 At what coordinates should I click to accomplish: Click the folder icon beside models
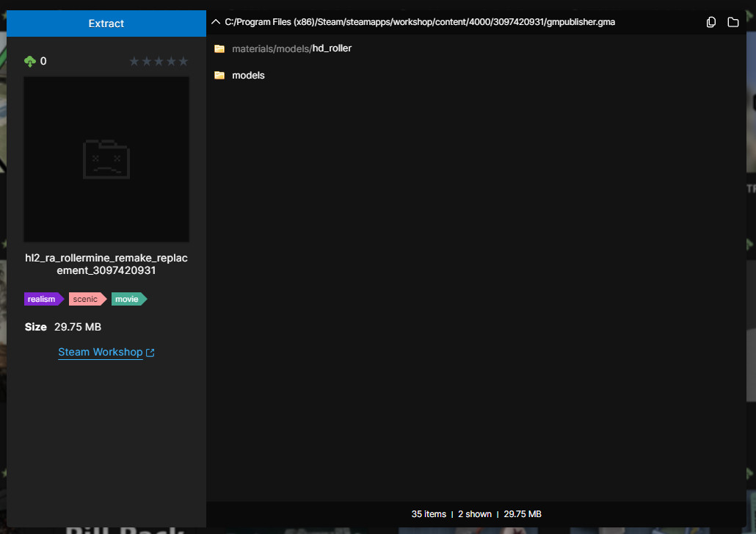[x=219, y=76]
